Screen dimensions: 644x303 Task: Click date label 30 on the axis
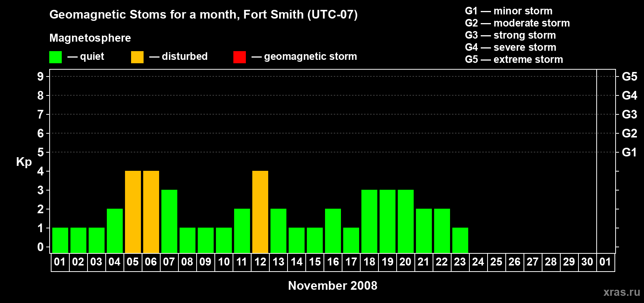tap(587, 262)
